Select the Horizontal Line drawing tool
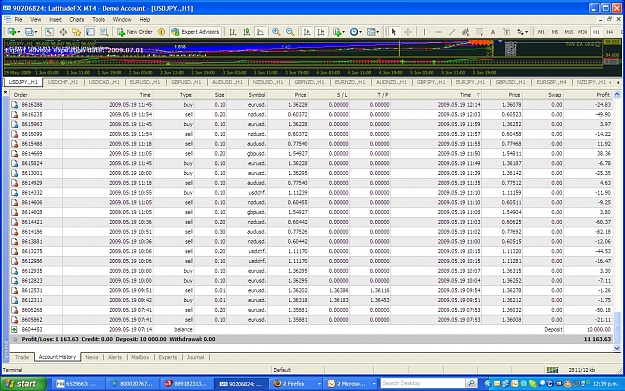Screen dimensions: 625x391 click(x=438, y=32)
